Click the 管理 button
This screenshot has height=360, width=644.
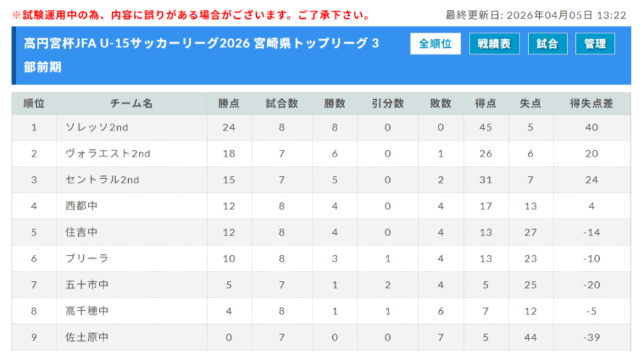click(x=596, y=44)
